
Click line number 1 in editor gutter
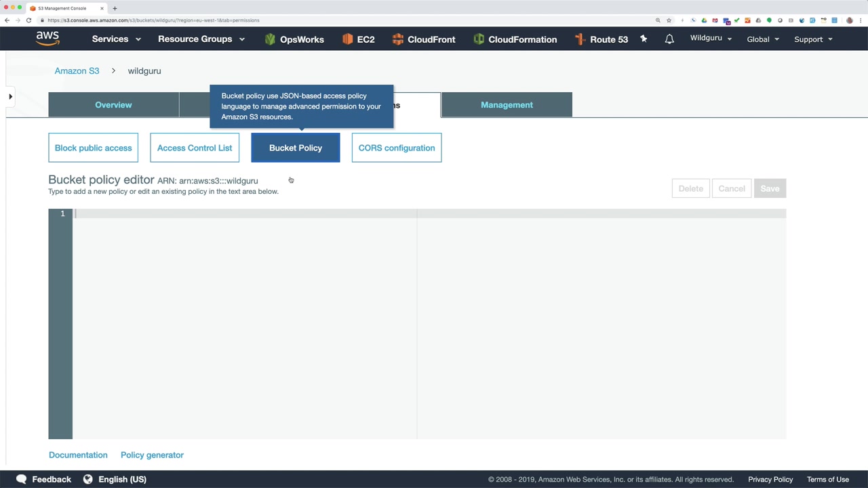tap(62, 213)
